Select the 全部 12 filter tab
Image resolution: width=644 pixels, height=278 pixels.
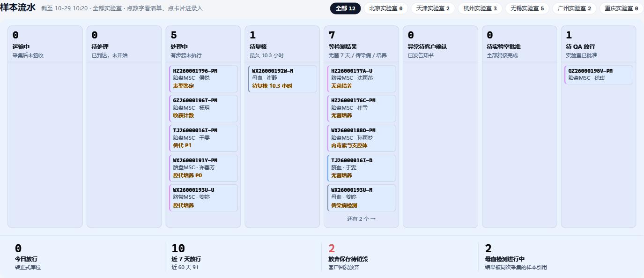point(346,8)
